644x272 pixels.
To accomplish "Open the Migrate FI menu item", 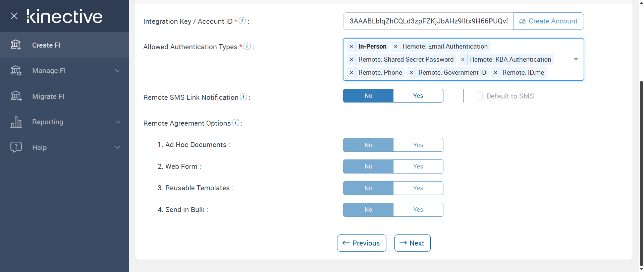I will 48,96.
